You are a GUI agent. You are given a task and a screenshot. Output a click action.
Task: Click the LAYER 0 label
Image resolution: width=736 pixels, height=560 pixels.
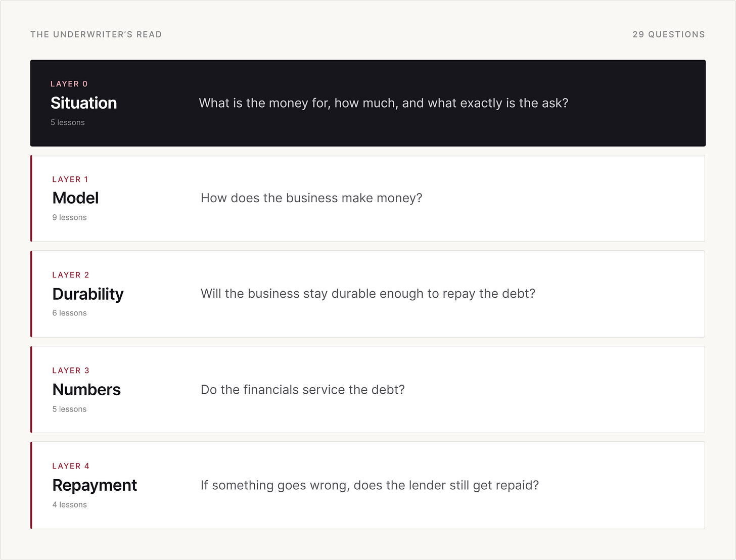(x=69, y=84)
